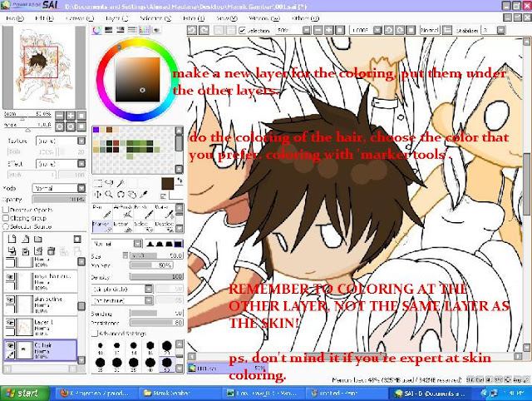Screen dimensions: 532x401
Task: Hide the hair layer (selected)
Action: [x=10, y=345]
